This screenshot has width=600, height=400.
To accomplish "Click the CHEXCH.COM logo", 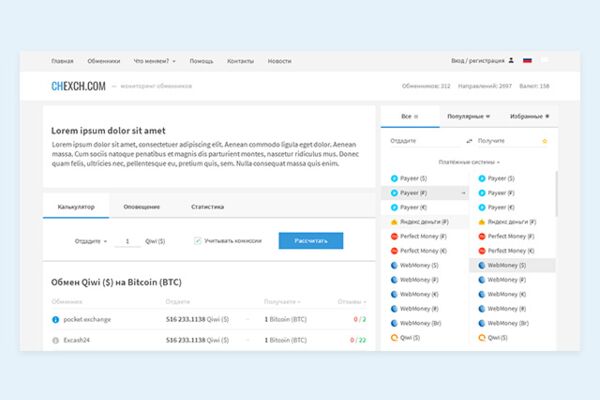I will point(78,86).
